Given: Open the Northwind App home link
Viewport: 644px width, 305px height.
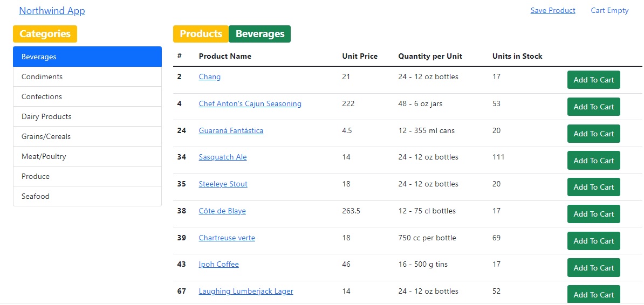Looking at the screenshot, I should coord(52,11).
